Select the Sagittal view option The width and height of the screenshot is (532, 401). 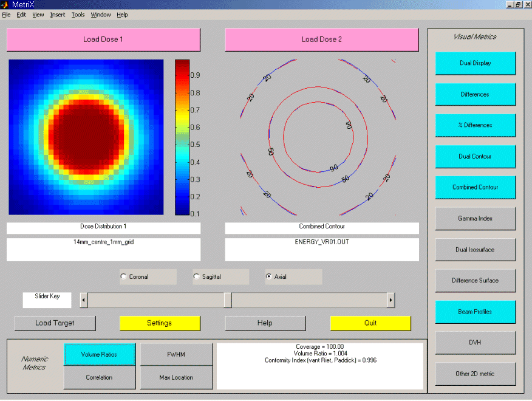tap(196, 277)
